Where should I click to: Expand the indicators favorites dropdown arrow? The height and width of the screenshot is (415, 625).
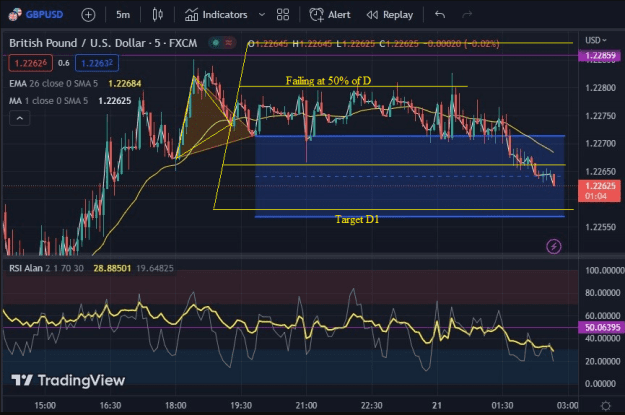[261, 15]
